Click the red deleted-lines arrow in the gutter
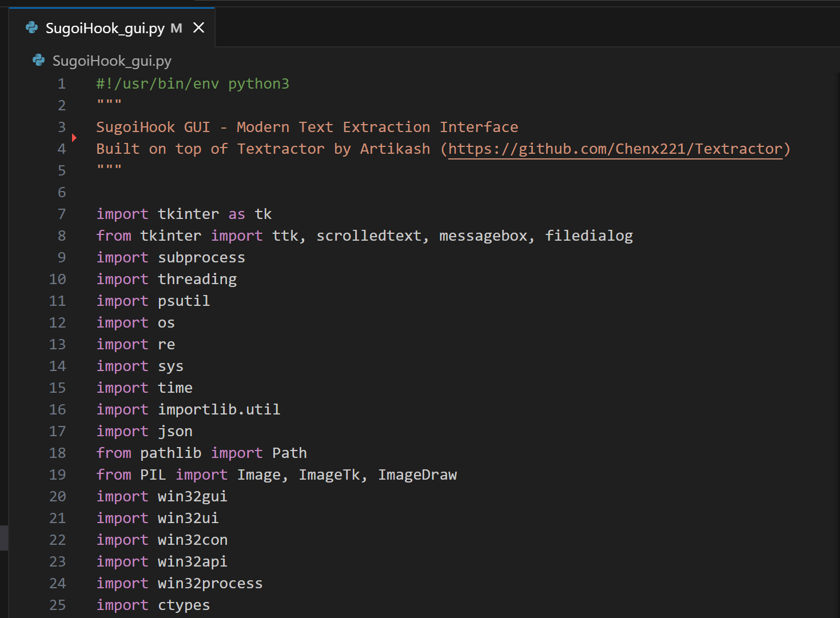The width and height of the screenshot is (840, 618). tap(74, 138)
